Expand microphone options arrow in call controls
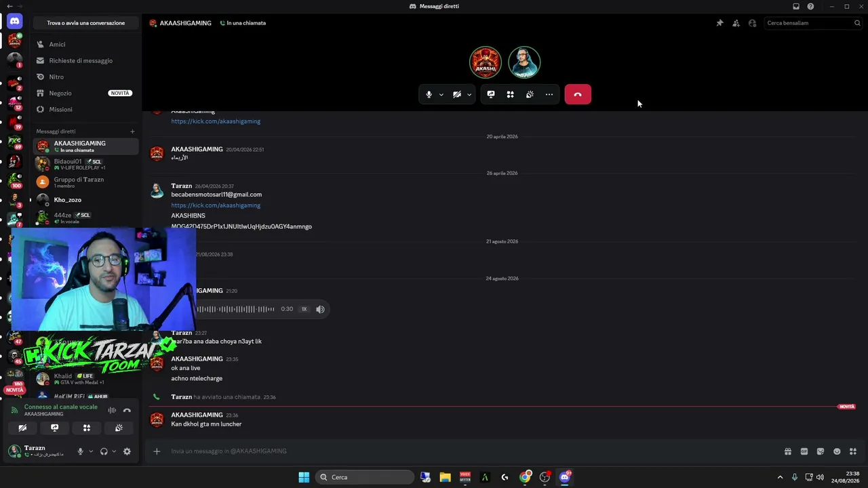 (x=441, y=94)
